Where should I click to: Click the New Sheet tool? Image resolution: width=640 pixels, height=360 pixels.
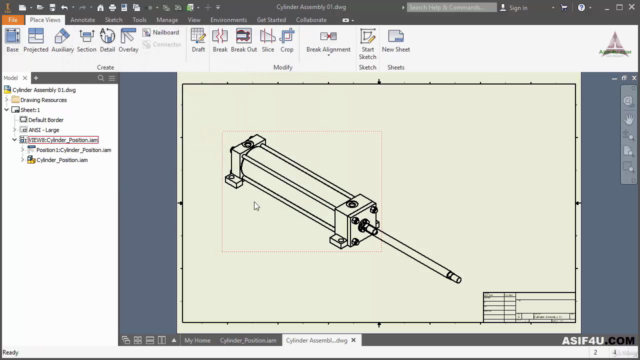point(396,40)
